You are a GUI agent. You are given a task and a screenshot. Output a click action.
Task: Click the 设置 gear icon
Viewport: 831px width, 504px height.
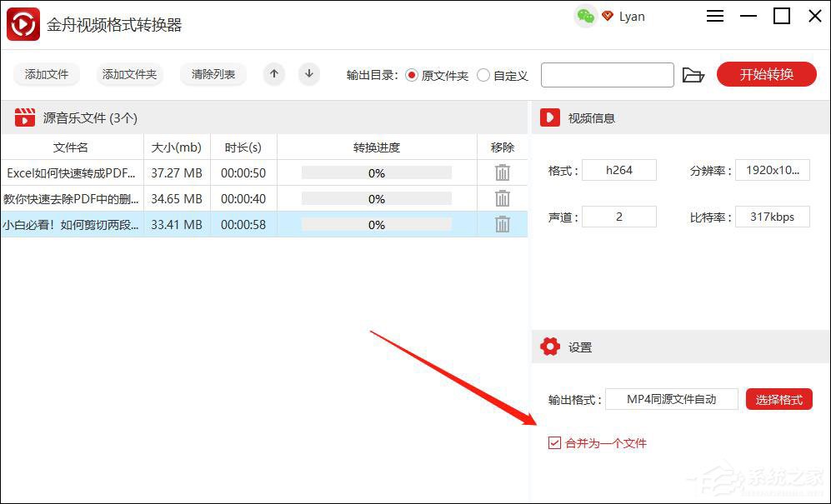pos(550,347)
